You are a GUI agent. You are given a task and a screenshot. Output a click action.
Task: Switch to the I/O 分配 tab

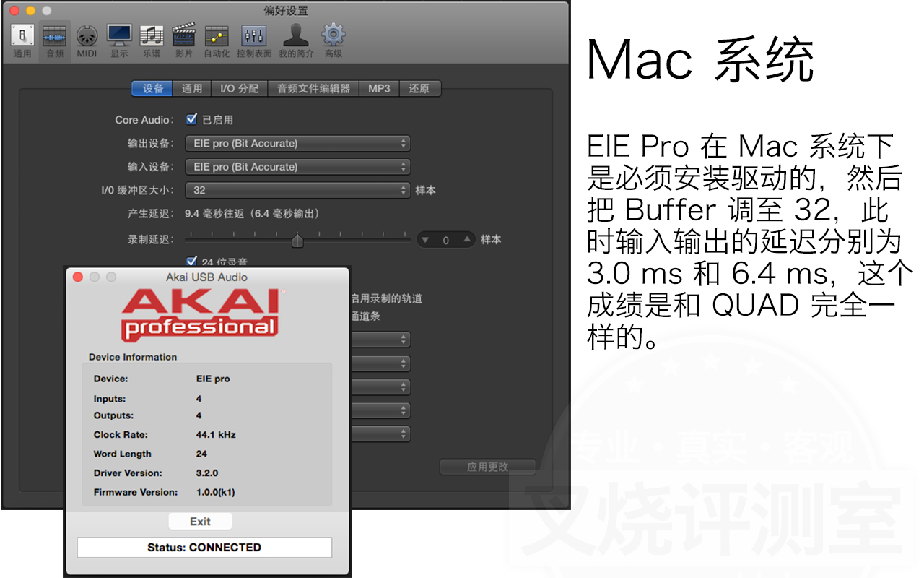tap(240, 88)
